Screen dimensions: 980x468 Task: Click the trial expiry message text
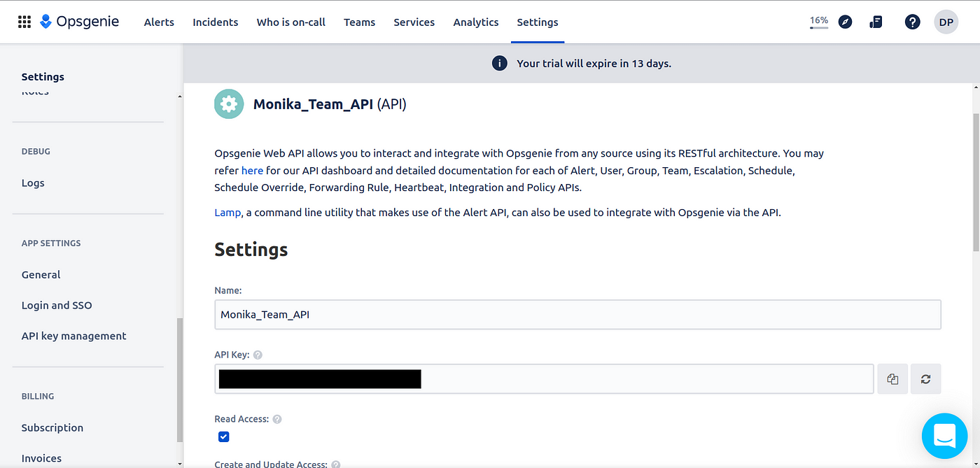(594, 63)
